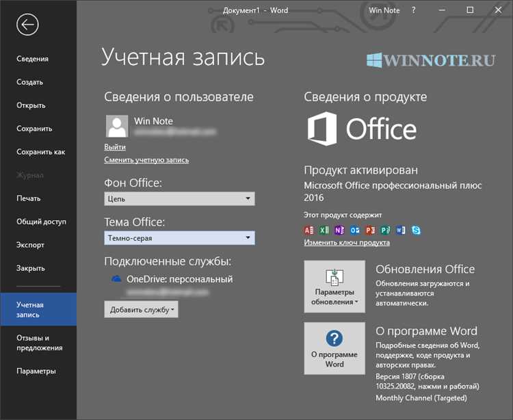Click the Outlook app icon
This screenshot has height=420, width=513.
pyautogui.click(x=354, y=231)
